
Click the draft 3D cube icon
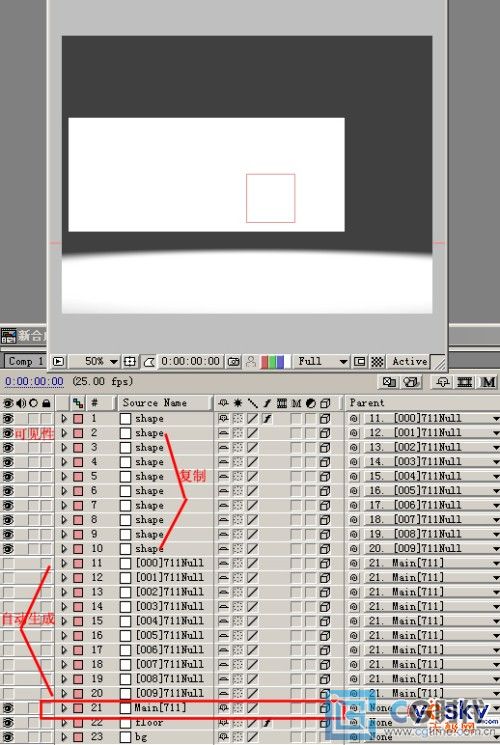412,382
